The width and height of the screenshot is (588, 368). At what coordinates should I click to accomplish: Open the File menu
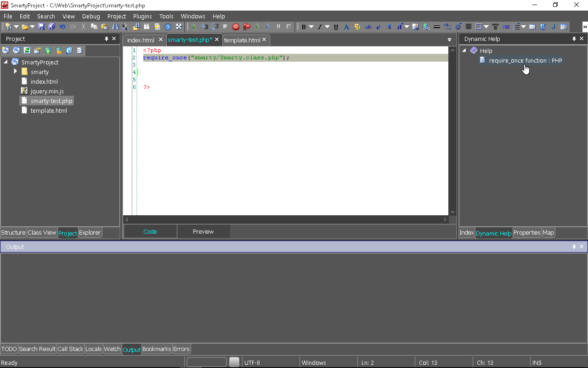pos(8,16)
